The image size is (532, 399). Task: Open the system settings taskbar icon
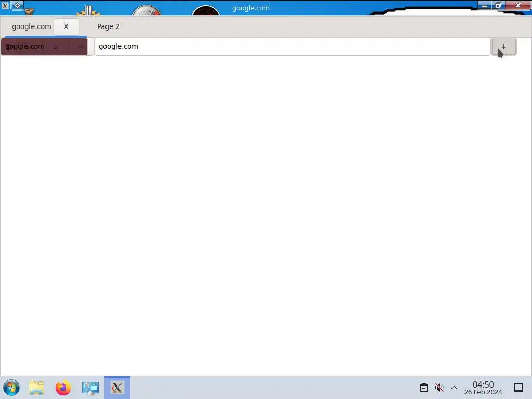pos(90,388)
